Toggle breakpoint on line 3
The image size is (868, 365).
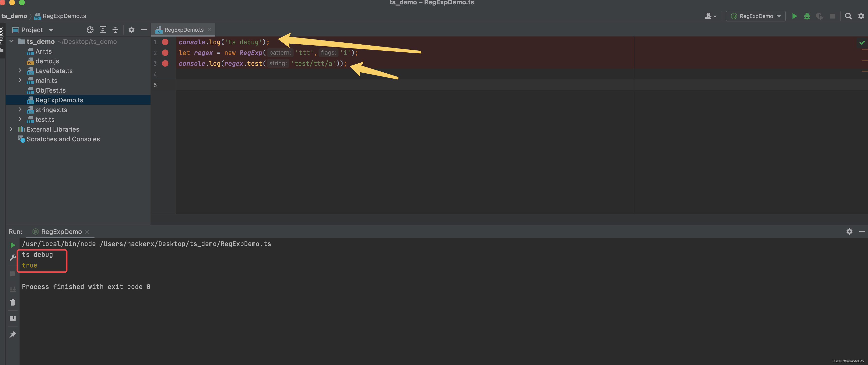coord(165,63)
